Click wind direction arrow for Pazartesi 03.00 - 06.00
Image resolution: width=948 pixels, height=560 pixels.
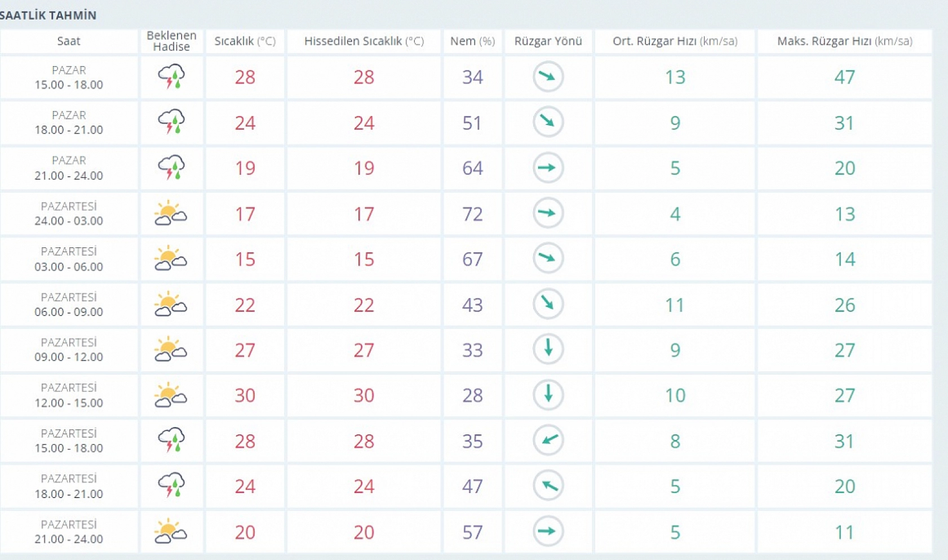click(548, 259)
